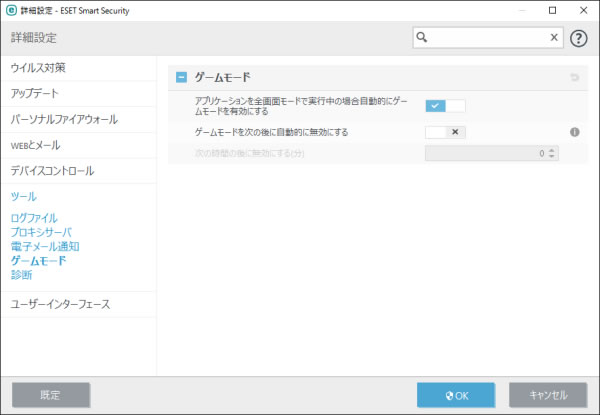Open ウイルス対策 settings category
This screenshot has height=415, width=600.
(x=38, y=68)
